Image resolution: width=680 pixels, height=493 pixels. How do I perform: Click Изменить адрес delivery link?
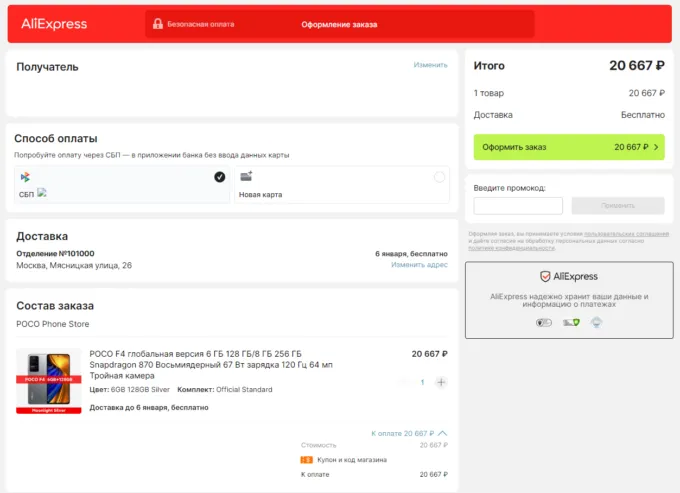(419, 265)
